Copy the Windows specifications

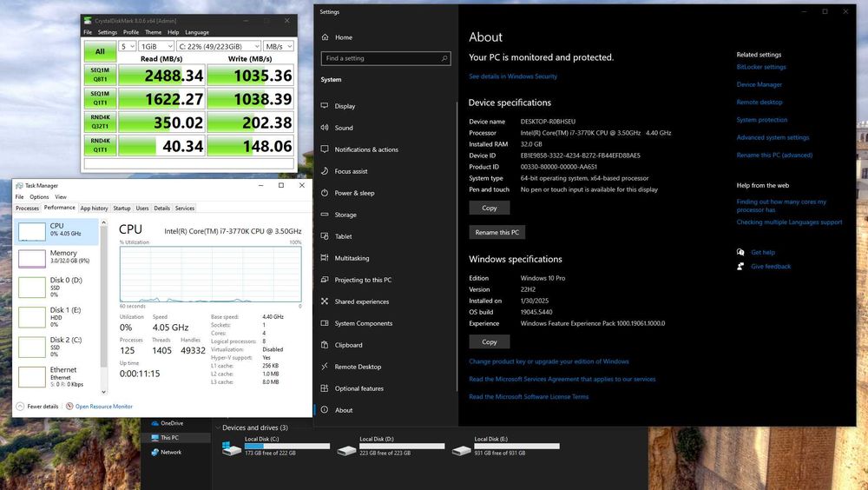coord(490,342)
